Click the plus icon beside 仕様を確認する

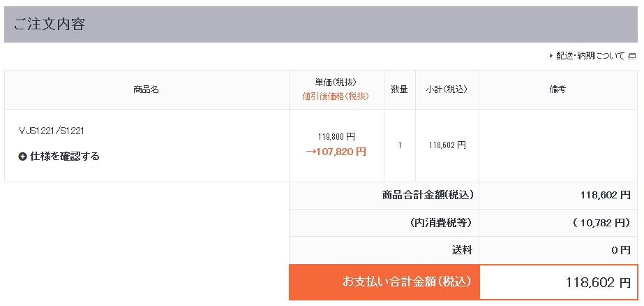[22, 156]
